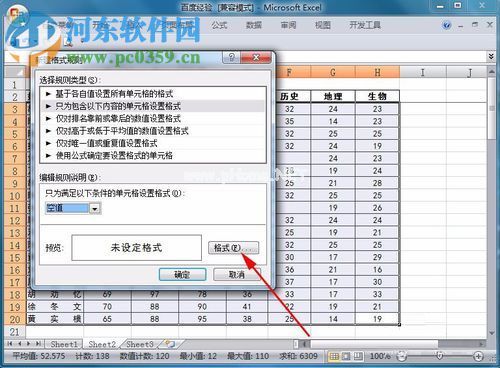This screenshot has height=368, width=500.
Task: Select row header 12
Action: pos(15,221)
